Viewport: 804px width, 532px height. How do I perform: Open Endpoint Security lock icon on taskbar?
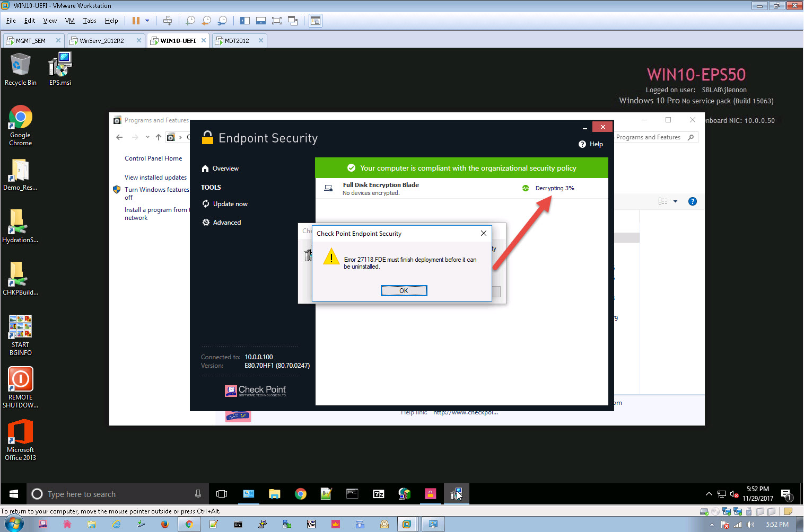point(430,494)
